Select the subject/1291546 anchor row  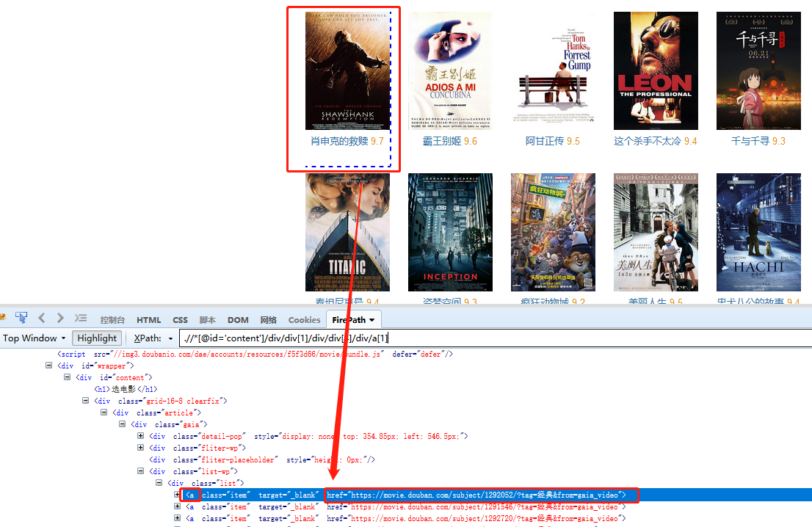coord(406,506)
